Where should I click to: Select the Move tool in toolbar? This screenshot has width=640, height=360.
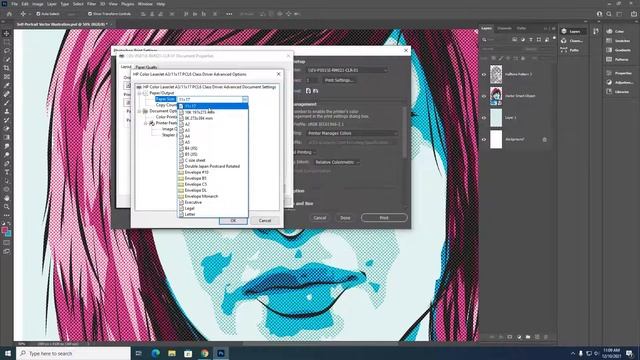(x=7, y=33)
